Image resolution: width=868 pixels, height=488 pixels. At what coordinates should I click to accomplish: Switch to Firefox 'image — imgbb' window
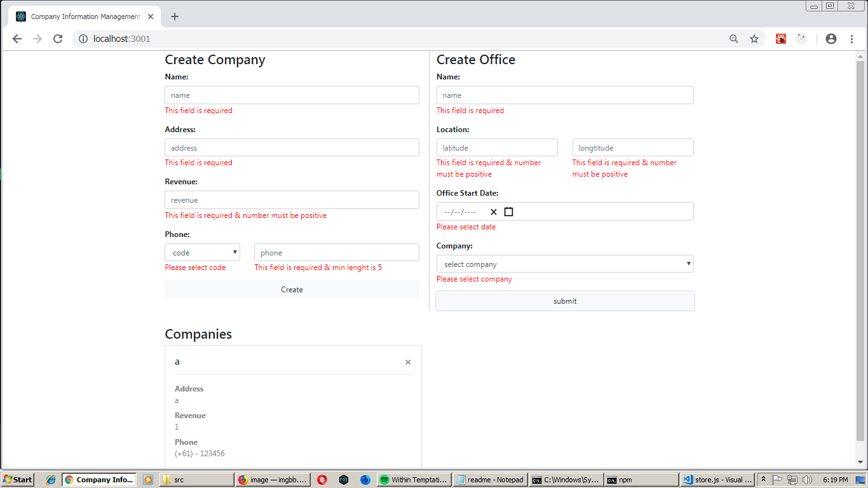273,480
